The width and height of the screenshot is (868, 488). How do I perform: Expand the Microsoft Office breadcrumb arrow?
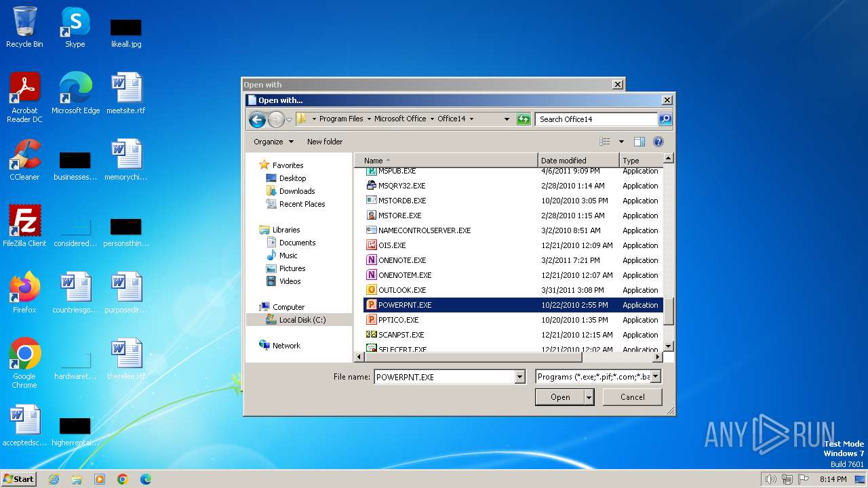431,119
